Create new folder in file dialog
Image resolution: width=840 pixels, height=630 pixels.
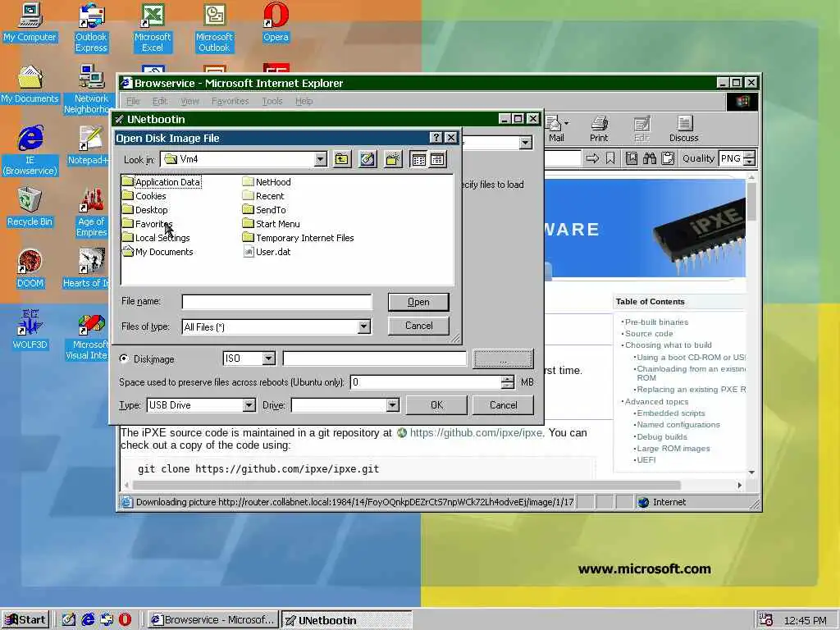(393, 159)
